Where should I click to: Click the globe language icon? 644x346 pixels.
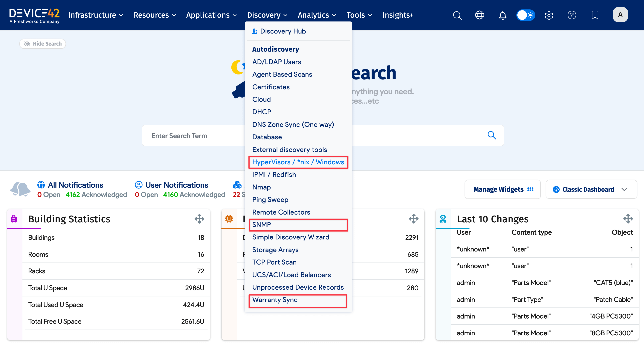click(x=479, y=15)
